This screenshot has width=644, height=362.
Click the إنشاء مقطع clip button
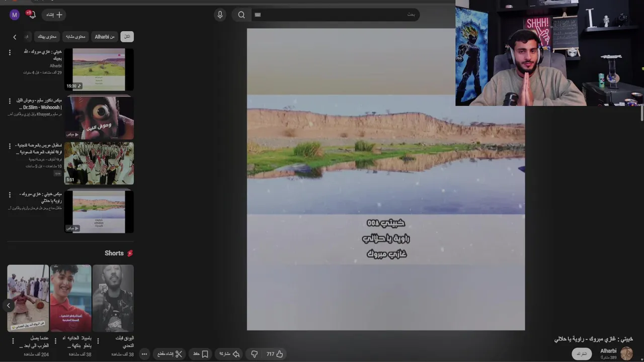(170, 354)
